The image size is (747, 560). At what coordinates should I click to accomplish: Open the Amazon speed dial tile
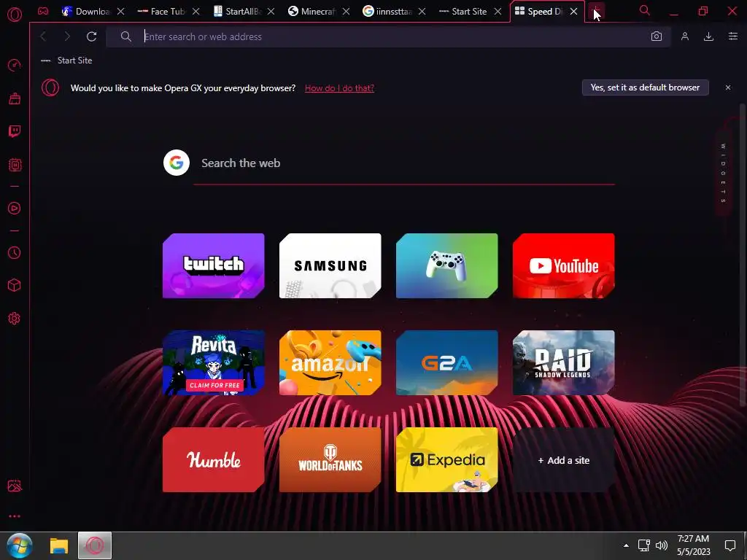coord(330,363)
